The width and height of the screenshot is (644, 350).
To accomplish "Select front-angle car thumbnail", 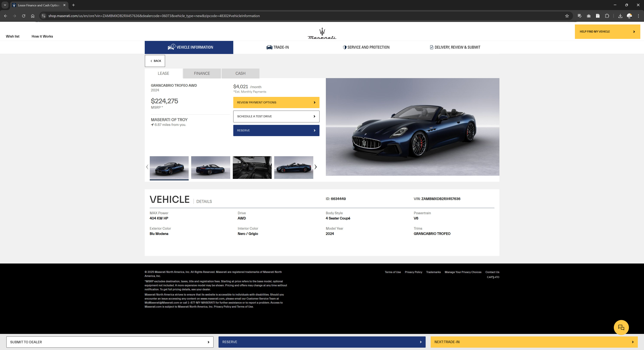I will coord(169,167).
